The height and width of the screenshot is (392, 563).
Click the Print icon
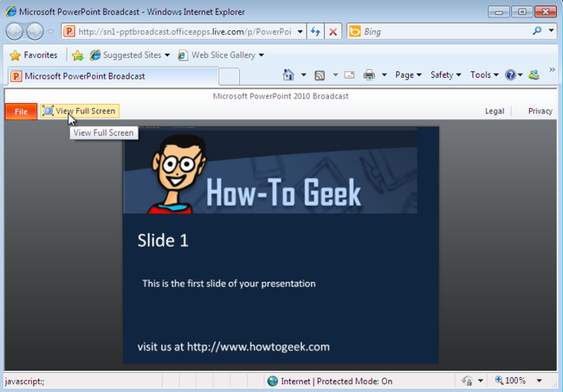(369, 75)
